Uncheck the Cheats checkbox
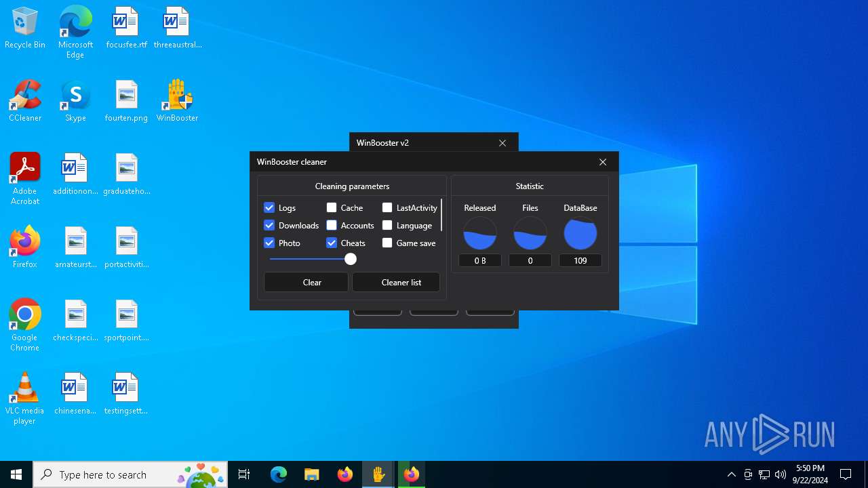The width and height of the screenshot is (868, 488). (x=332, y=243)
